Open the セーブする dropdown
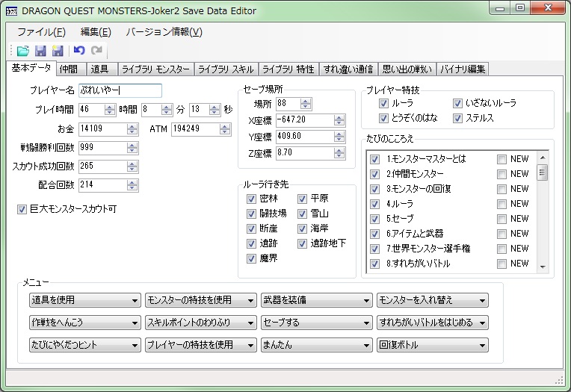Image resolution: width=571 pixels, height=392 pixels. [x=316, y=323]
